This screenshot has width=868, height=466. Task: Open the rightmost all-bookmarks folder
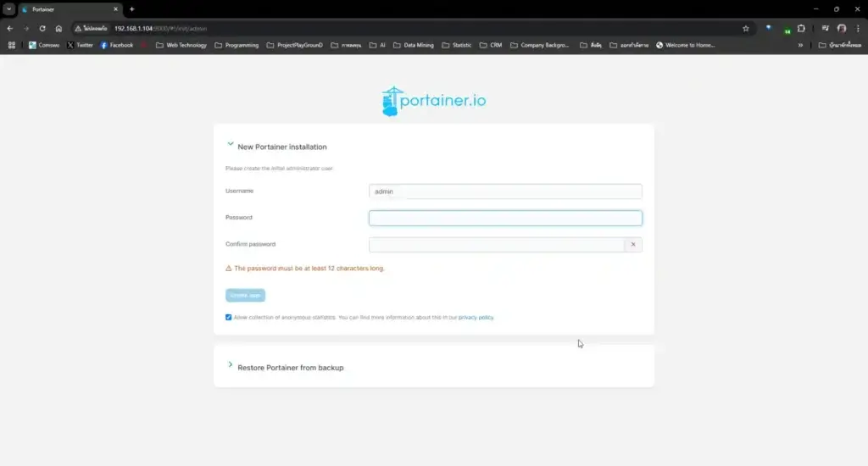pos(840,46)
